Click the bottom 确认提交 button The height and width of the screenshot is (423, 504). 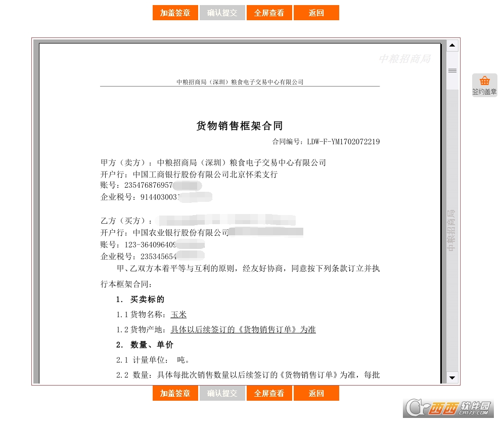coord(222,393)
